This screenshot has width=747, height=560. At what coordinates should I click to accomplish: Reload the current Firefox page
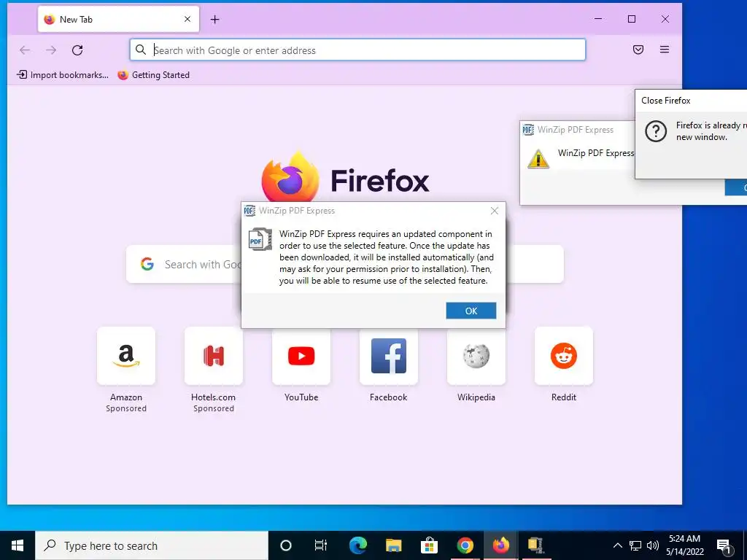point(77,50)
